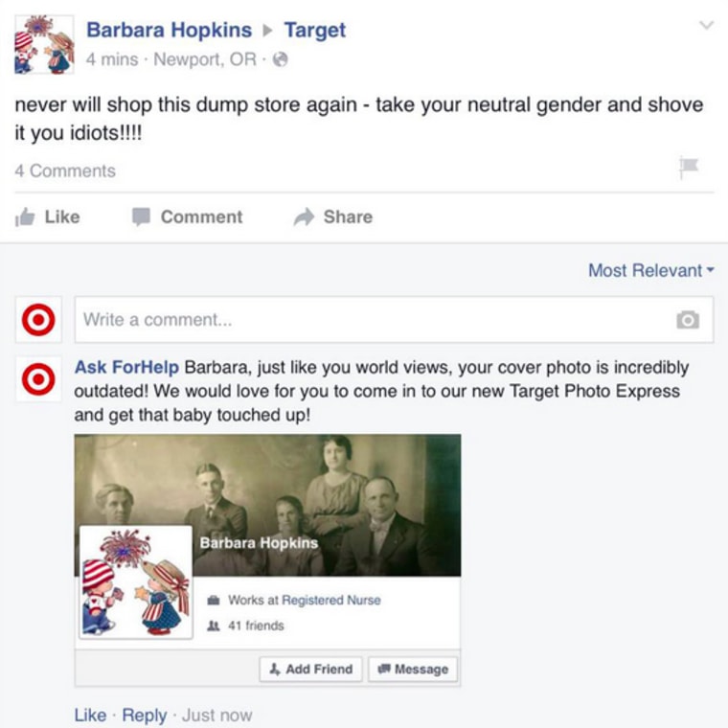
Task: Focus the Write a comment field
Action: [x=394, y=319]
